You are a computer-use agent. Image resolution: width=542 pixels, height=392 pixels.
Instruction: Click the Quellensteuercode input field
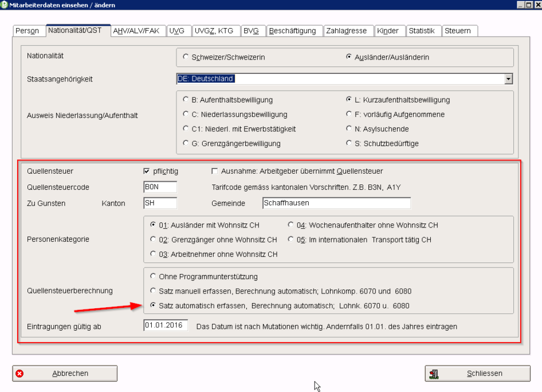pos(160,187)
